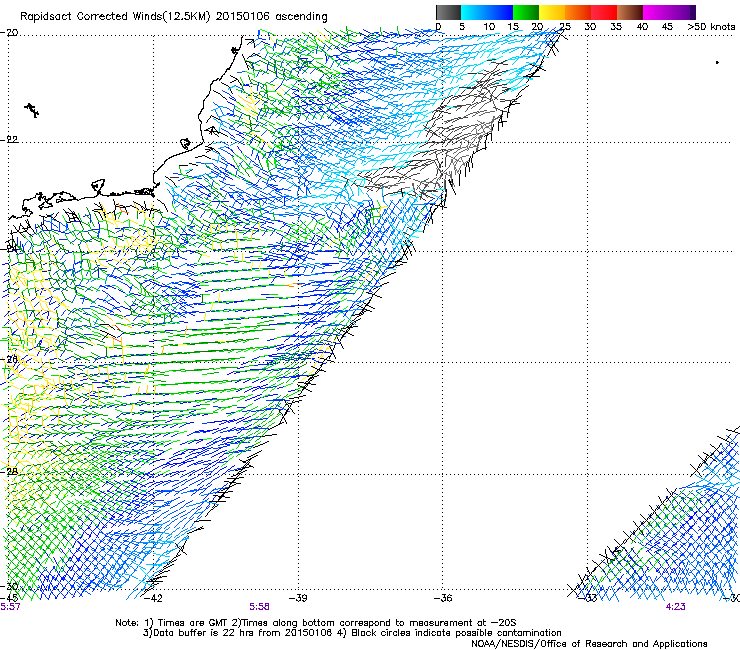Click the 'NOAA/NESDIS/Office of Research and Applications' credit
Viewport: 740px width, 650px height.
tap(589, 644)
